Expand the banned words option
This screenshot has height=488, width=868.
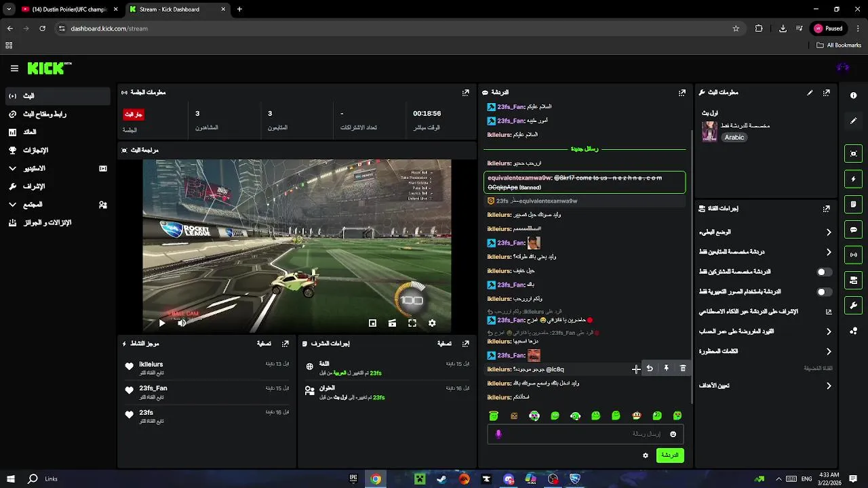(765, 352)
